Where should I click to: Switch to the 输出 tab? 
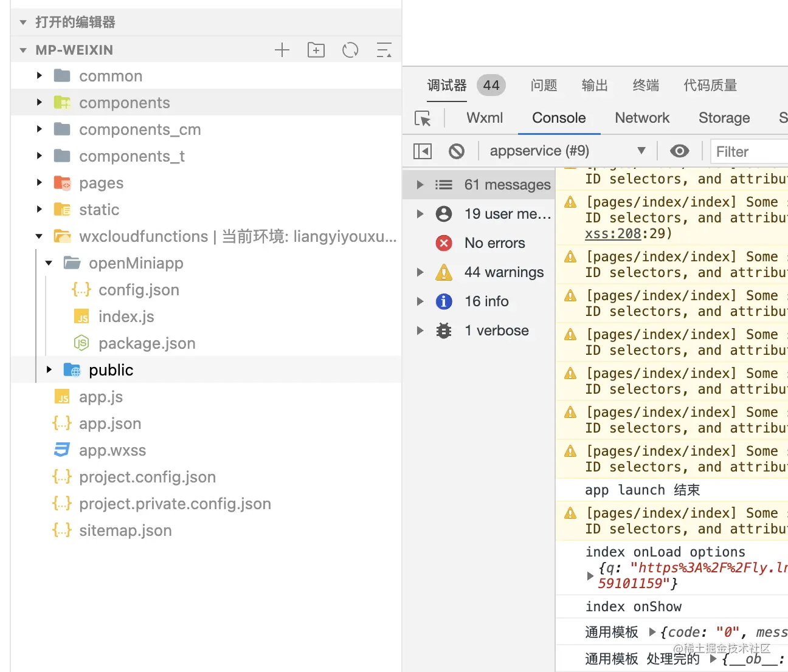pos(595,85)
